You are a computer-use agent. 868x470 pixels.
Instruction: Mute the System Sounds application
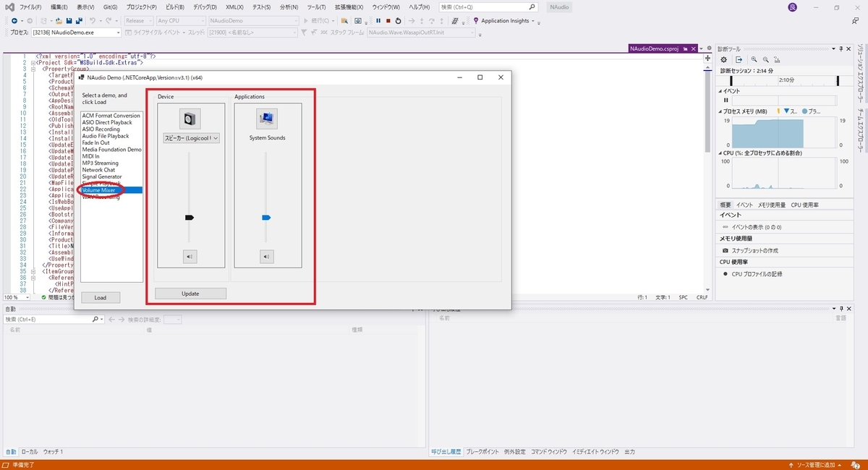(267, 256)
